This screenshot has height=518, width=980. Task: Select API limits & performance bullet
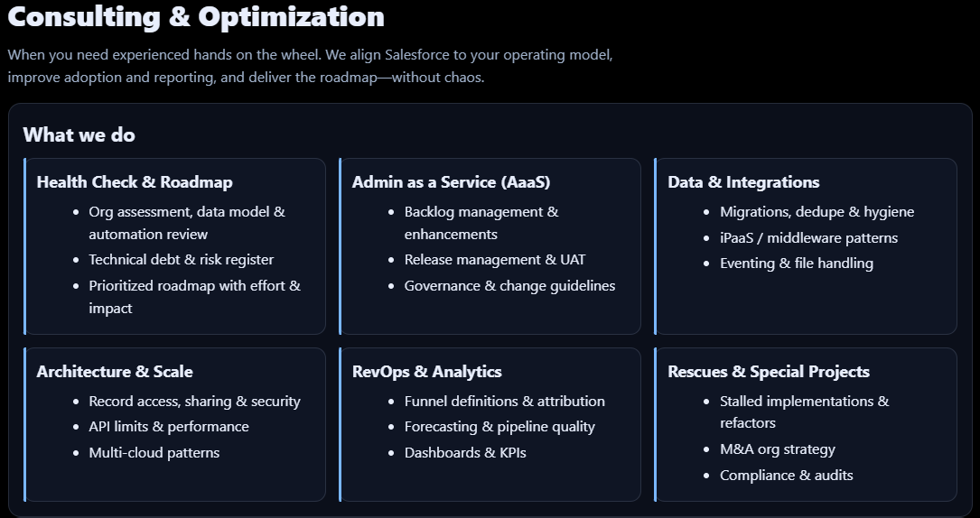click(168, 427)
